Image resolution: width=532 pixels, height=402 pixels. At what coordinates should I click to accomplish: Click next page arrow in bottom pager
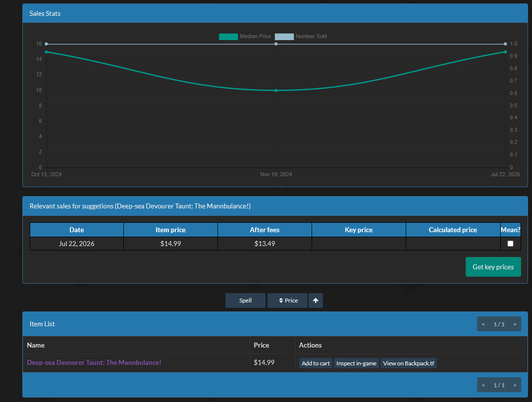(x=515, y=385)
